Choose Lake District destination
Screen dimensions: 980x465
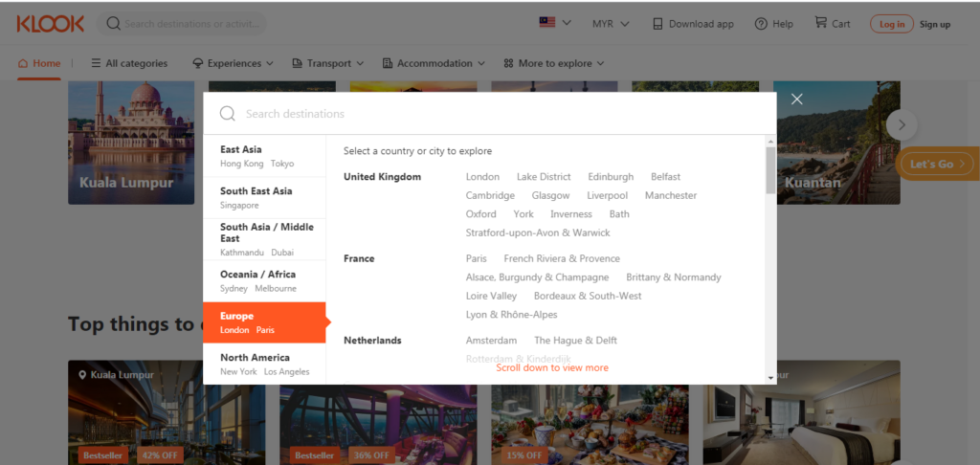click(544, 177)
